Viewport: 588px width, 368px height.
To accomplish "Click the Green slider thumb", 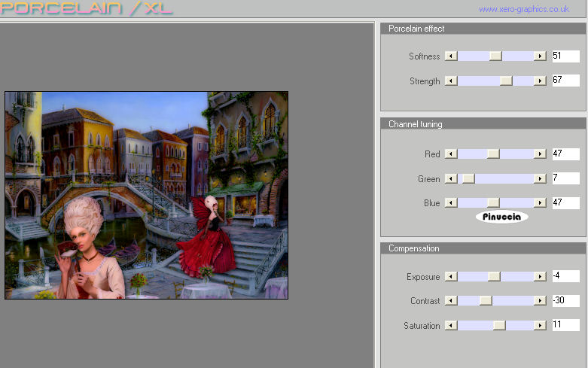I will point(468,179).
